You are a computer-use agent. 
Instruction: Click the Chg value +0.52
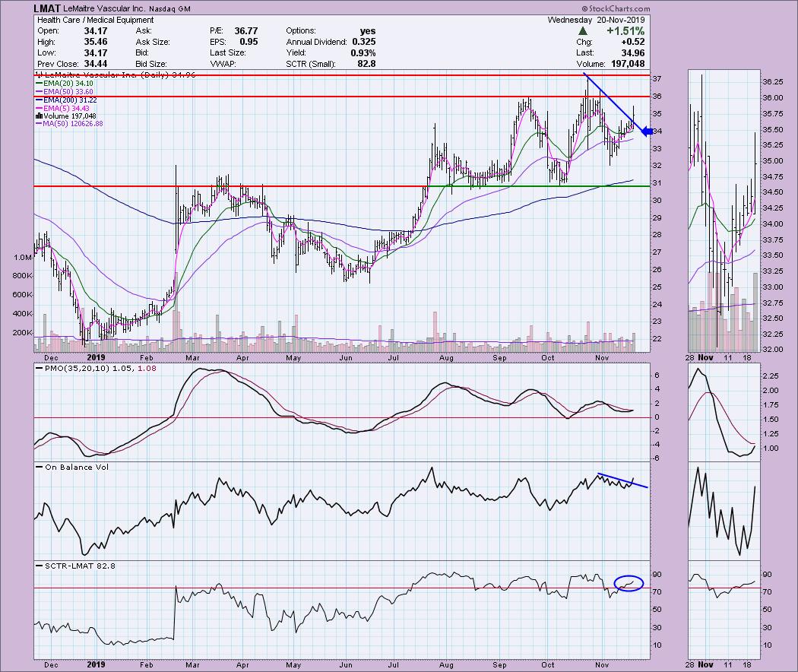[x=632, y=42]
